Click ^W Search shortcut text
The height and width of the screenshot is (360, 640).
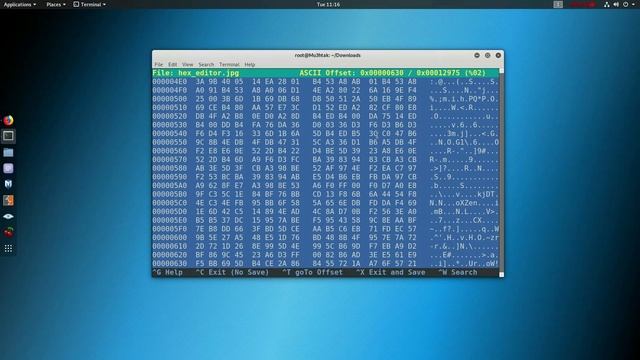pyautogui.click(x=458, y=272)
